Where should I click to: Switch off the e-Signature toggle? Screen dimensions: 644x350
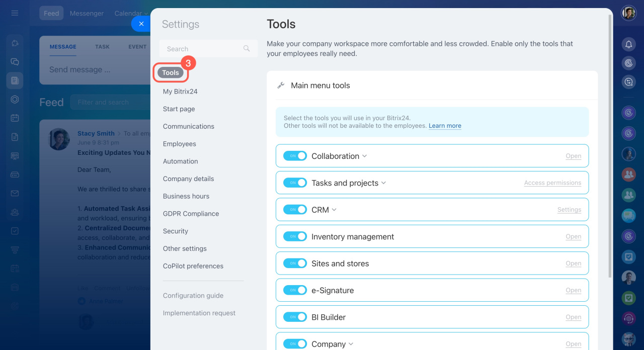tap(295, 290)
